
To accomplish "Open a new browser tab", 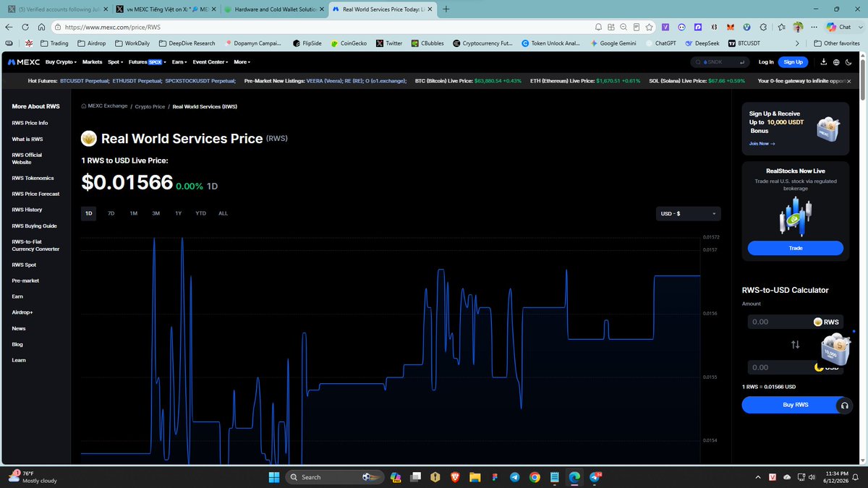I will (446, 9).
